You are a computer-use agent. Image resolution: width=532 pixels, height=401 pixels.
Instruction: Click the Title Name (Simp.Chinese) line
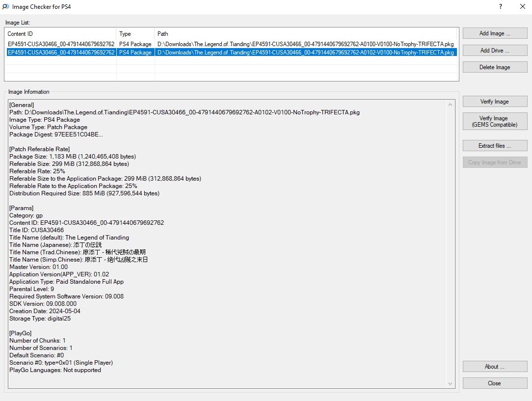click(x=79, y=260)
